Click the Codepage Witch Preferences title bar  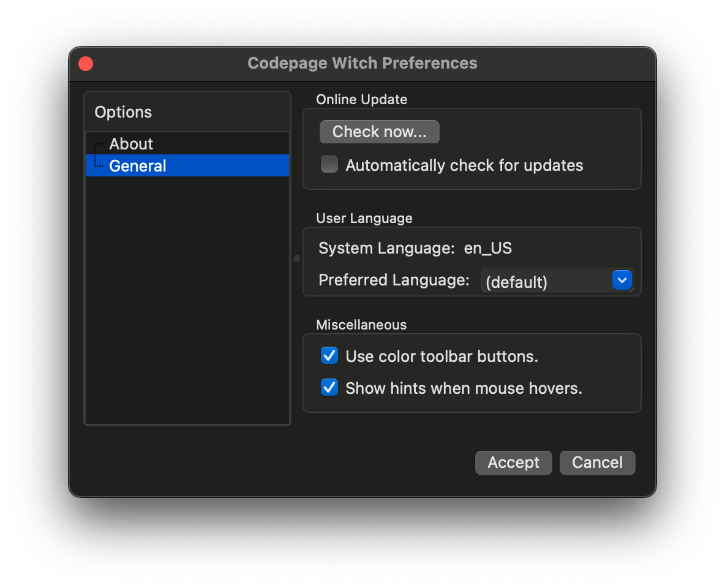(362, 64)
